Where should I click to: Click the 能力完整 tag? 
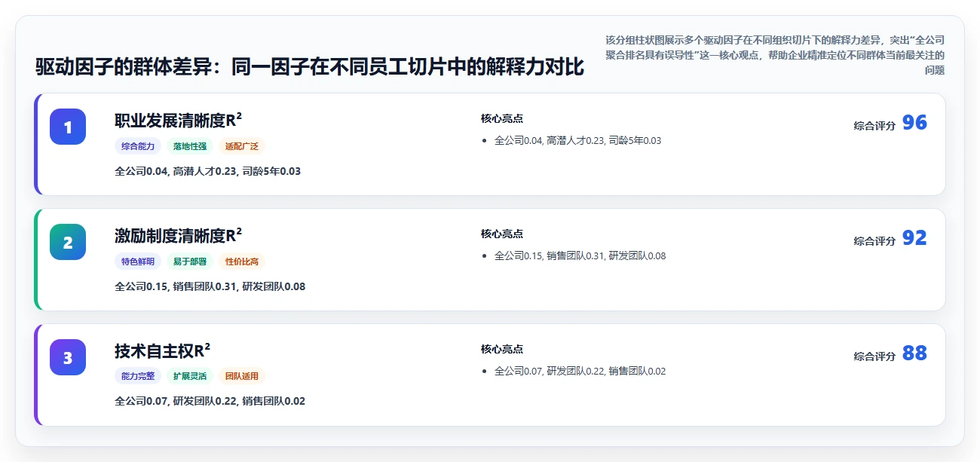[x=138, y=375]
